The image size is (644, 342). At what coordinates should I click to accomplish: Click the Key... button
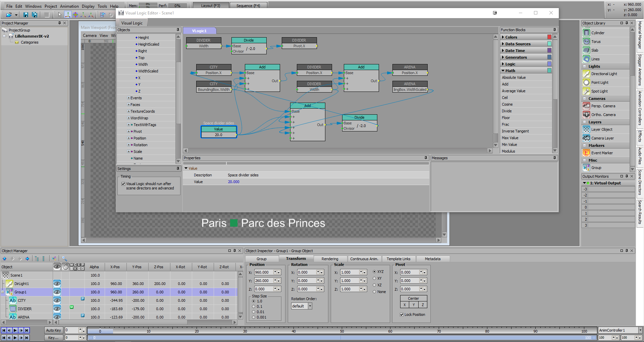pyautogui.click(x=53, y=338)
